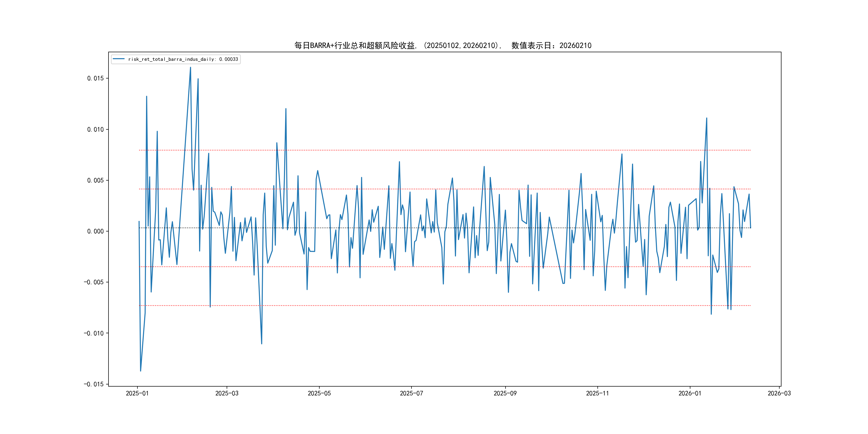This screenshot has width=868, height=434.
Task: Click the chart title text at top
Action: [x=443, y=46]
